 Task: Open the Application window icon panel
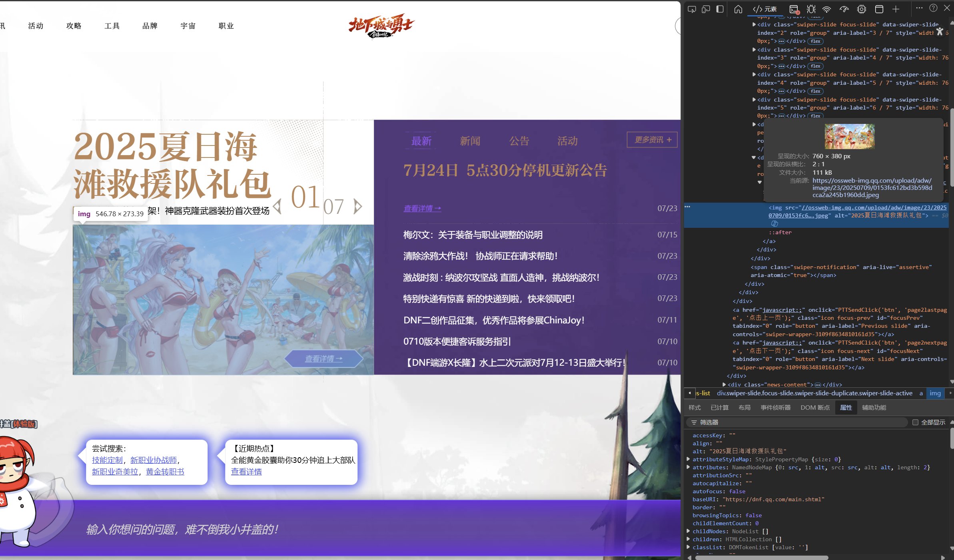pos(879,9)
